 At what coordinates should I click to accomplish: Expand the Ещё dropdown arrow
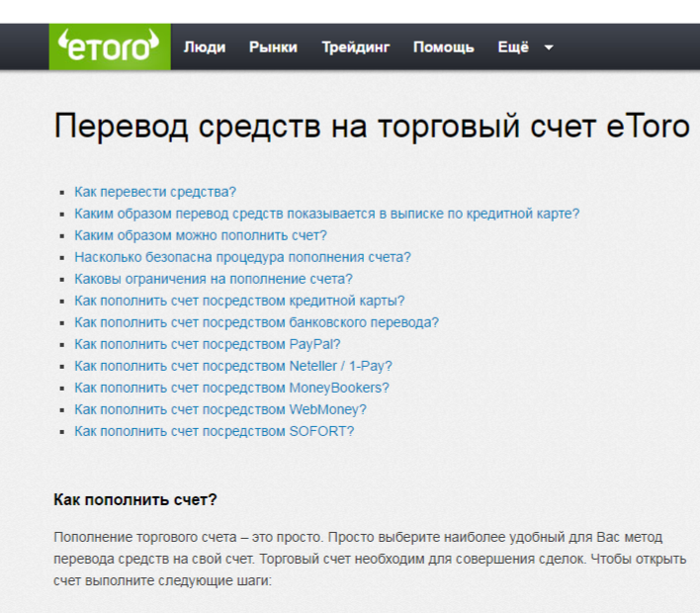[549, 47]
